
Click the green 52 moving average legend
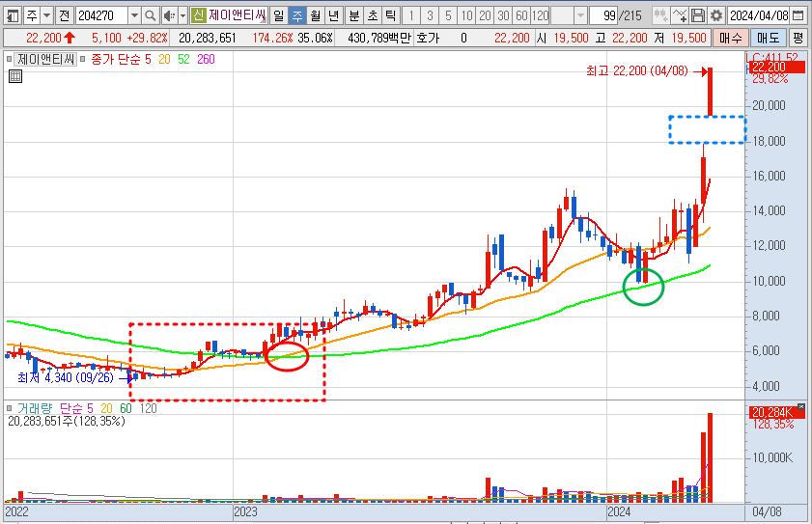click(x=183, y=60)
